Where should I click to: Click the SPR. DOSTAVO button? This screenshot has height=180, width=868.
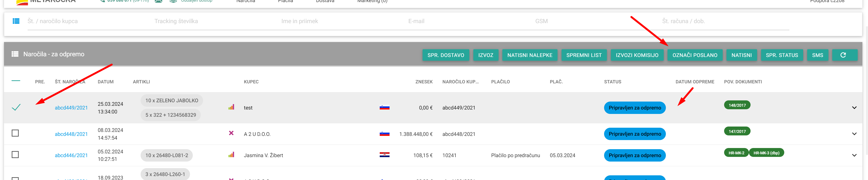click(x=445, y=55)
